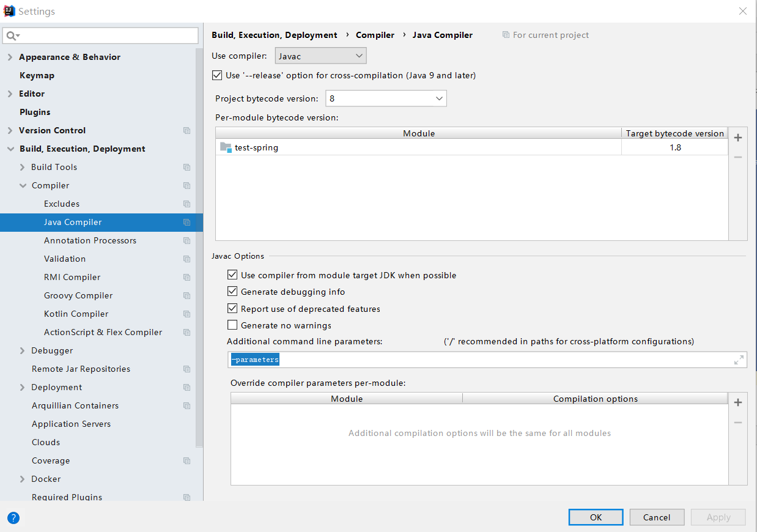Screen dimensions: 757x532
Task: Click the settings tree vertical scrollbar
Action: click(x=199, y=248)
